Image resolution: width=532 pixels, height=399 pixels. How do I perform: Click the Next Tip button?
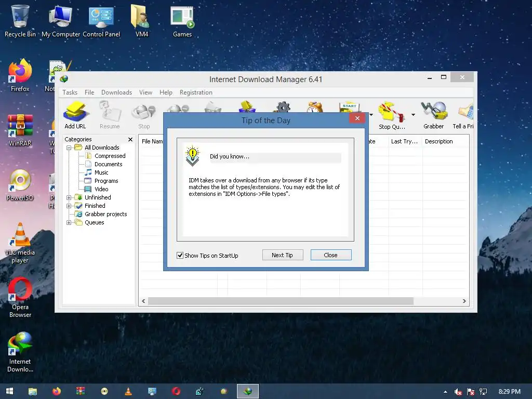click(x=283, y=255)
